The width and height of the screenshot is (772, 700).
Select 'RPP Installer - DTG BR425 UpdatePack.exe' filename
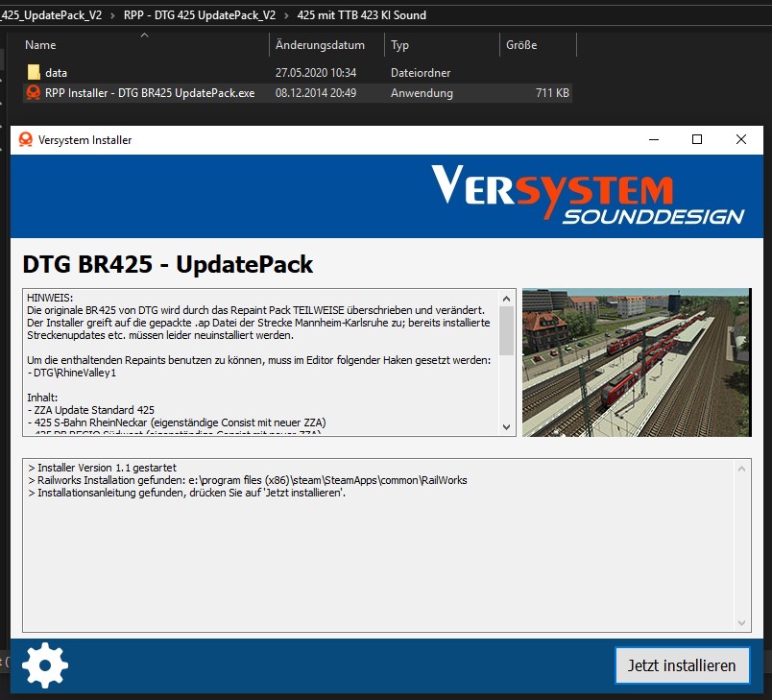[x=150, y=93]
